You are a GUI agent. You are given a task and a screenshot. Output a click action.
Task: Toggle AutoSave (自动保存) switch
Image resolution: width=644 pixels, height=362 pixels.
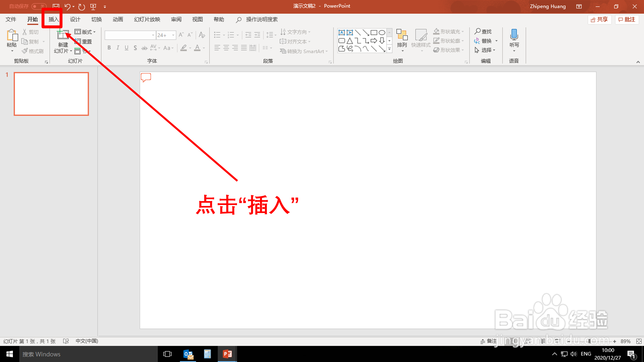click(x=39, y=6)
